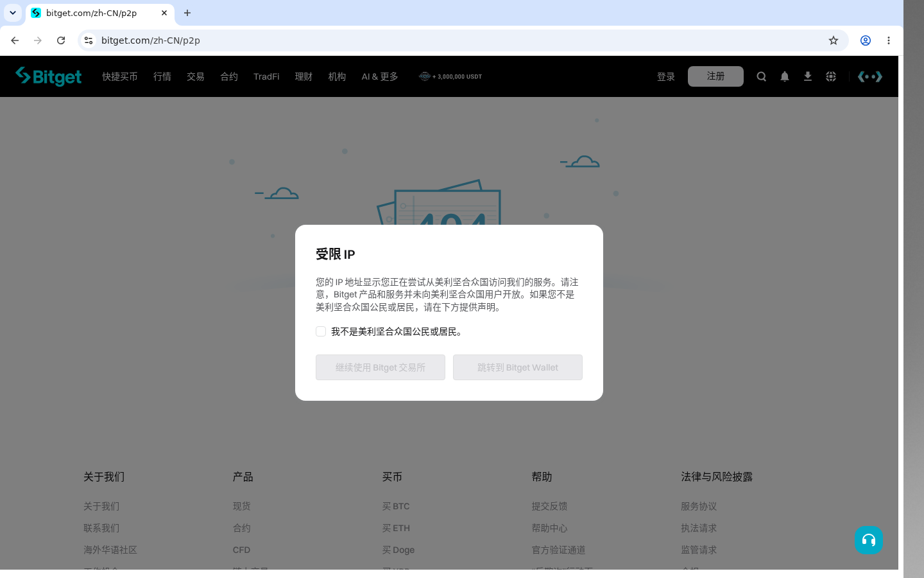Open customer support headset chat
Viewport: 924px width, 578px height.
pos(868,540)
